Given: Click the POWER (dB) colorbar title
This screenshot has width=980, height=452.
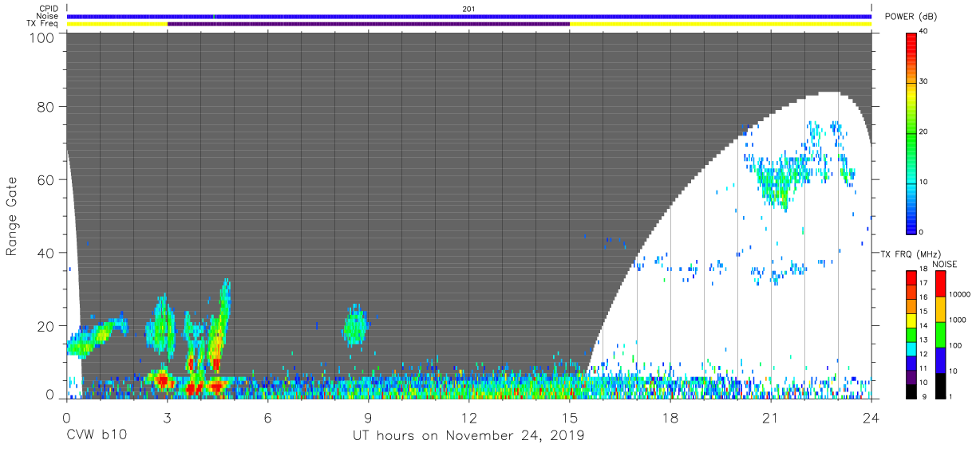Looking at the screenshot, I should (910, 17).
